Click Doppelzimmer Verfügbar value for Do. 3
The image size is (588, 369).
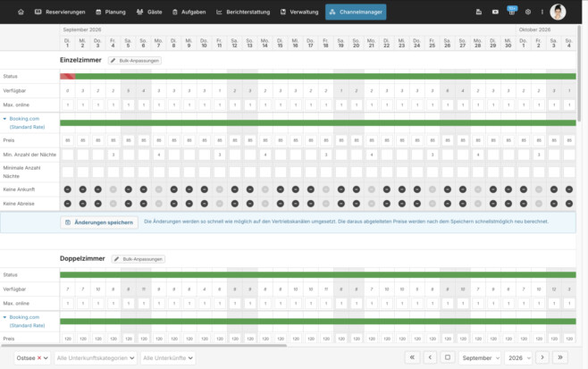click(x=98, y=289)
